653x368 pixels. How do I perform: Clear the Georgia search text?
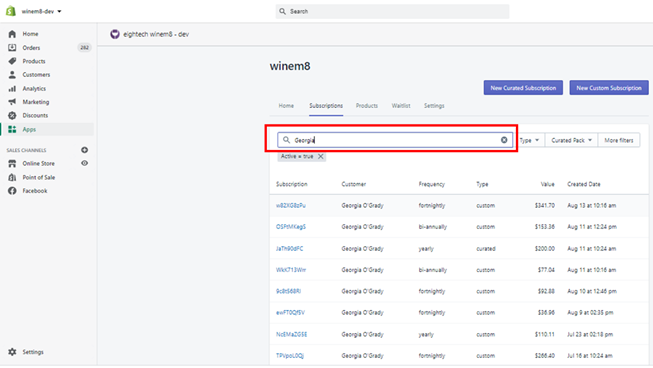(x=504, y=140)
